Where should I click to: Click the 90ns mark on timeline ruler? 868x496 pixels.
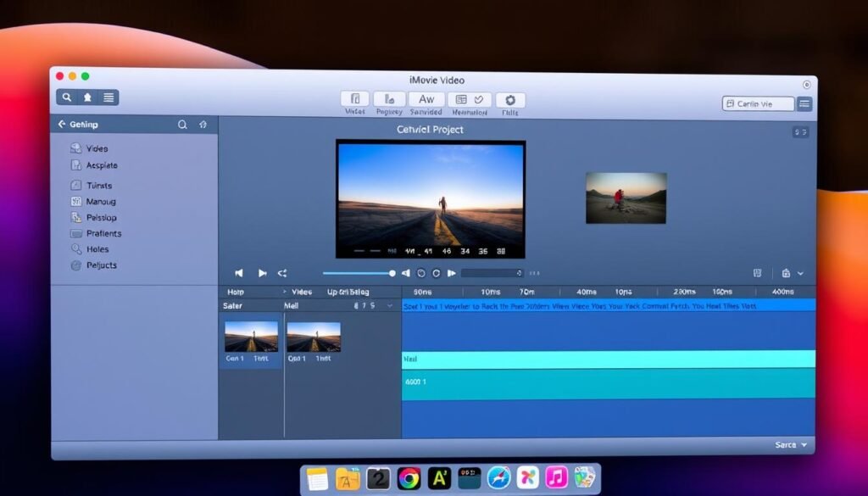[x=422, y=292]
